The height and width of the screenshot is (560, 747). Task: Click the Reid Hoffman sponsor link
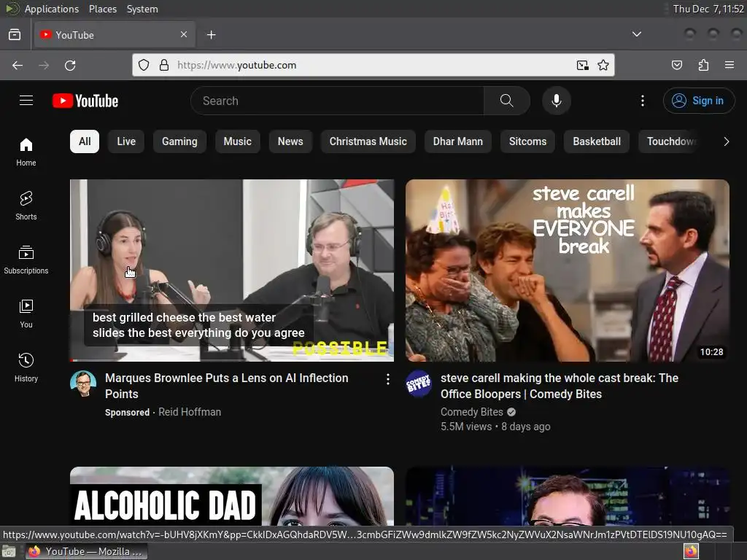tap(190, 412)
